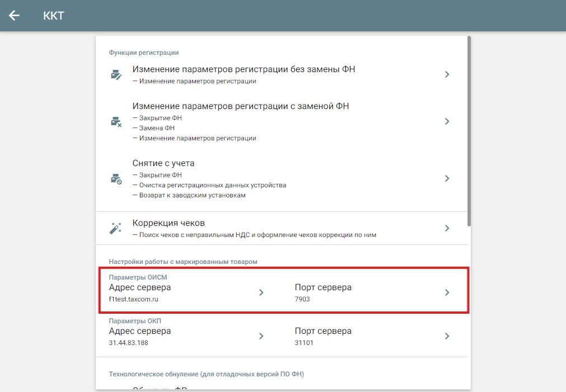This screenshot has width=566, height=392.
Task: Expand the Изменение параметров регистрации без замены ФН chevron
Action: point(447,74)
